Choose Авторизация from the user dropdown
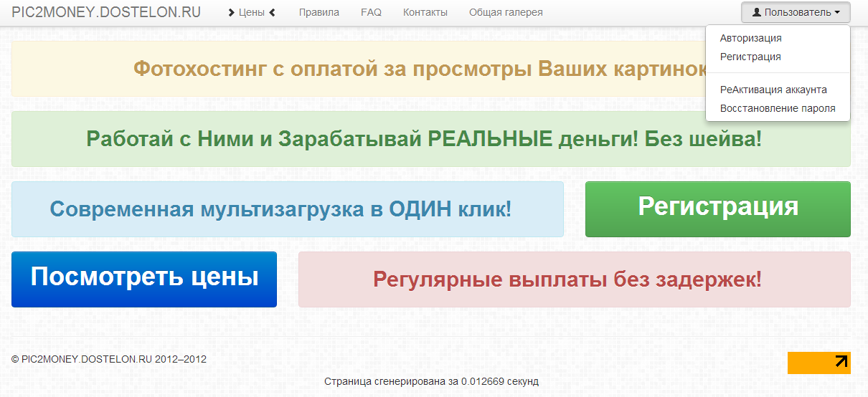 point(750,38)
